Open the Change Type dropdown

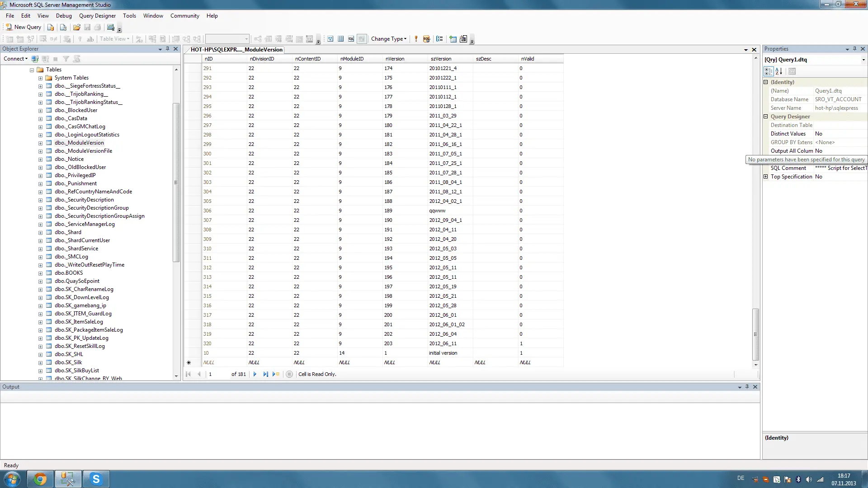pos(389,39)
